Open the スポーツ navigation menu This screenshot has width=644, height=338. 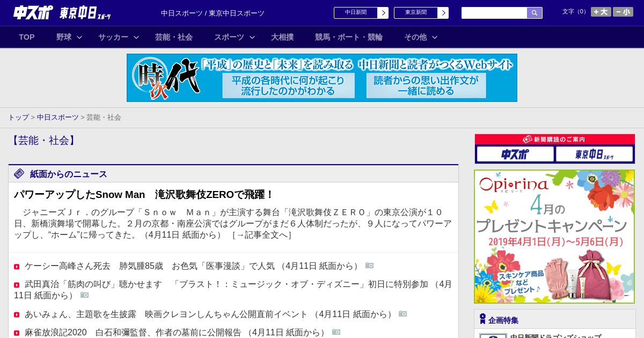pos(229,37)
